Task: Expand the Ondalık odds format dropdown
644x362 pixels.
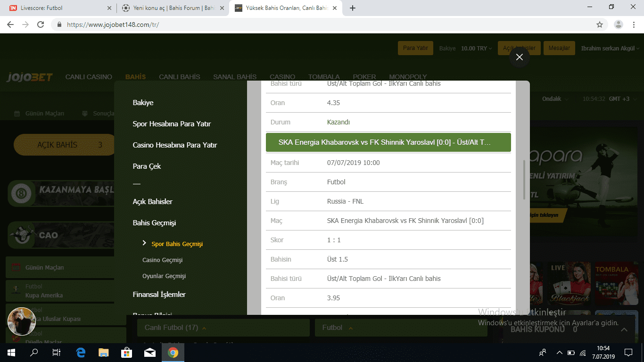Action: [x=555, y=99]
